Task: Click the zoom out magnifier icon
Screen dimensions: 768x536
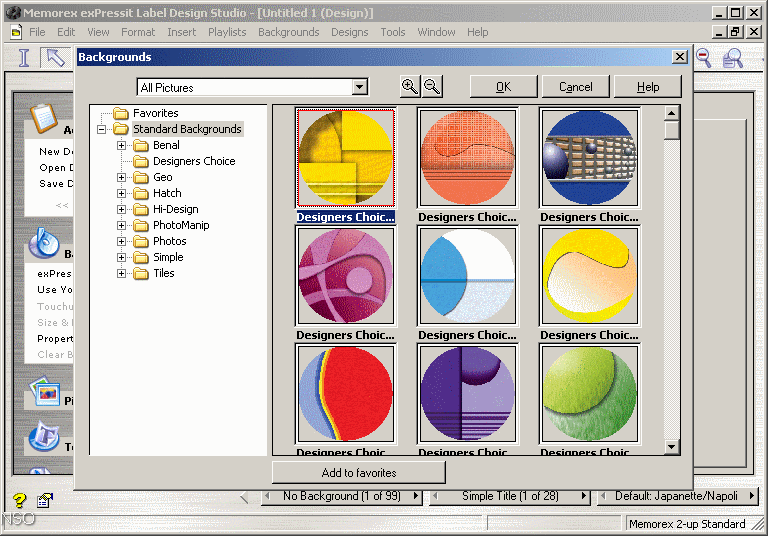Action: pos(432,87)
